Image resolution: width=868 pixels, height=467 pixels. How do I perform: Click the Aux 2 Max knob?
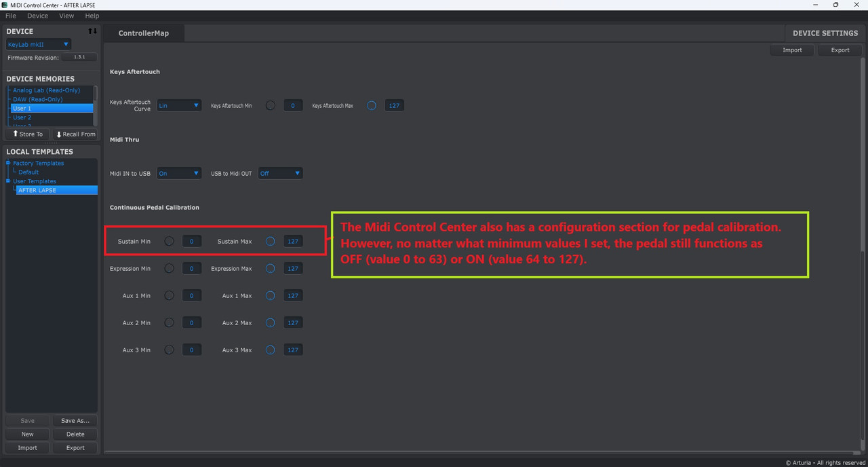point(271,322)
